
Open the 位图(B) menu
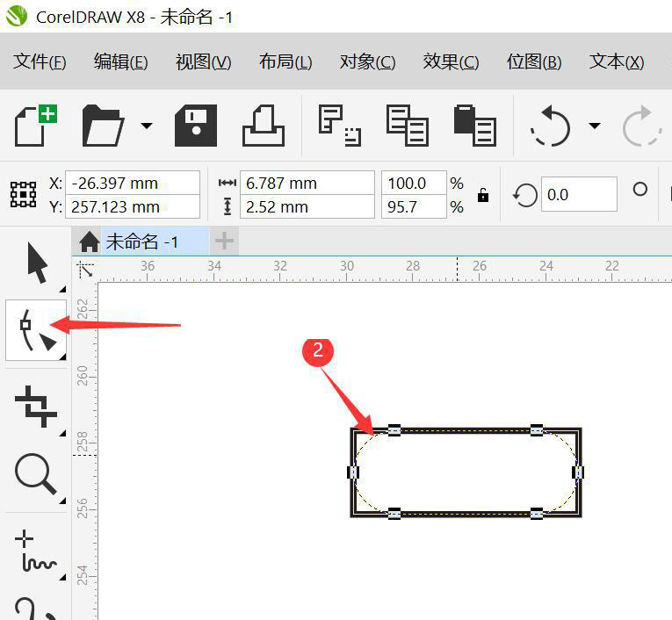pos(534,61)
